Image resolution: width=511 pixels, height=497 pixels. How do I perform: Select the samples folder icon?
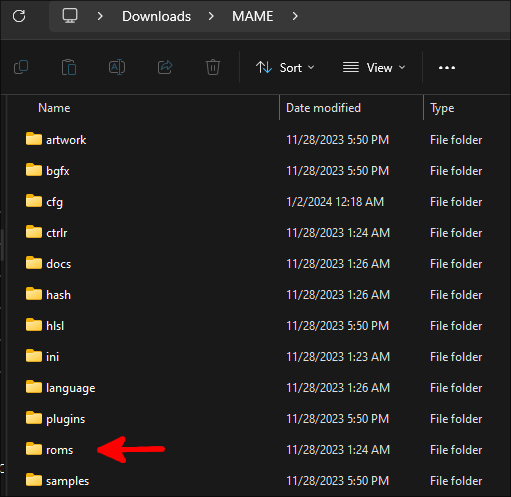[34, 480]
